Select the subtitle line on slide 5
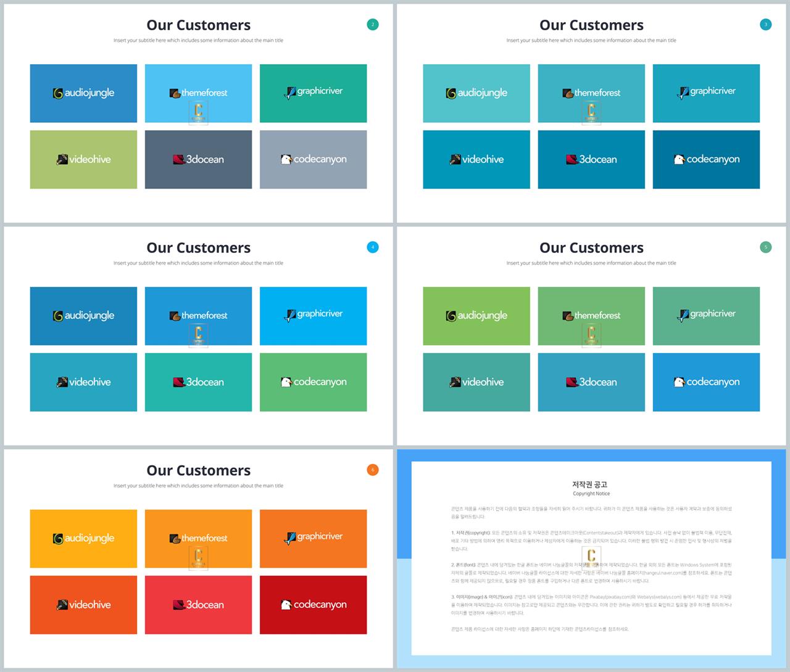 (591, 263)
